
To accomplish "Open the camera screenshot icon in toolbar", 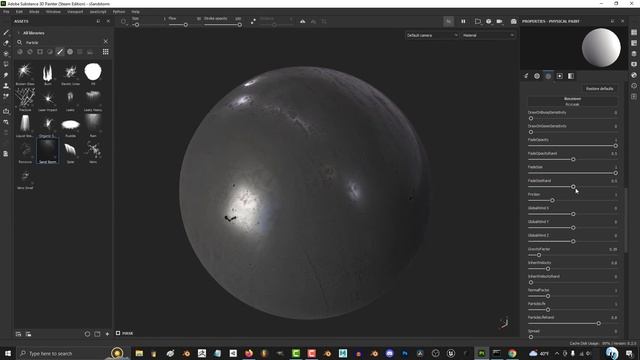I will coord(513,21).
